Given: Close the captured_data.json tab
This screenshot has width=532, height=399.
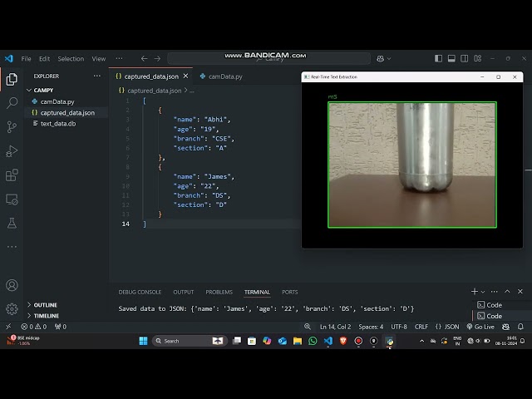Looking at the screenshot, I should tap(185, 76).
